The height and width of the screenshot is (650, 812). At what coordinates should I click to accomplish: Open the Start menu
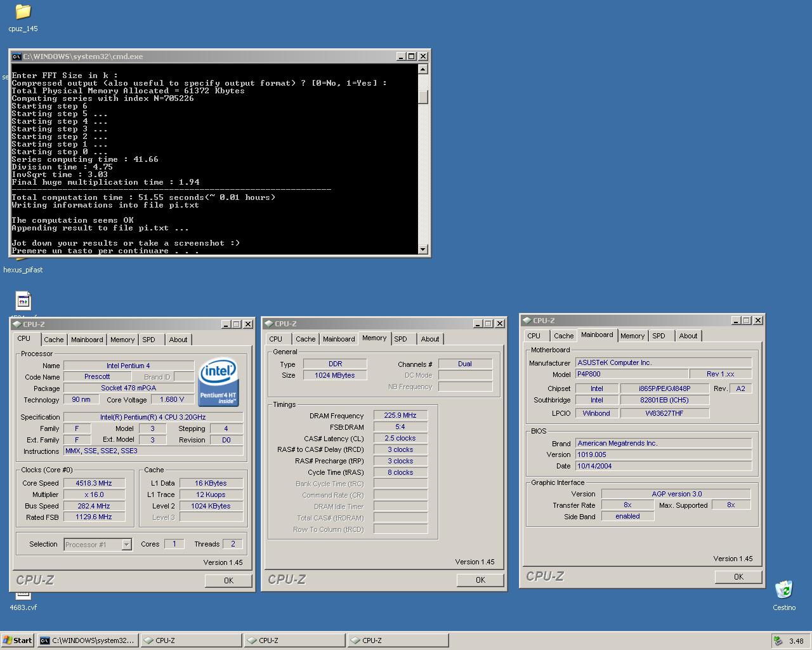[x=17, y=640]
